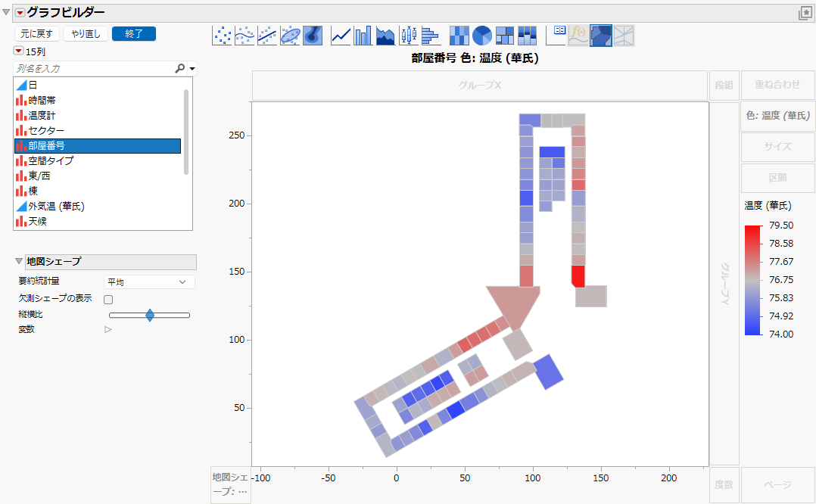The height and width of the screenshot is (504, 816).
Task: Open the 15列 red triangle menu
Action: (19, 51)
